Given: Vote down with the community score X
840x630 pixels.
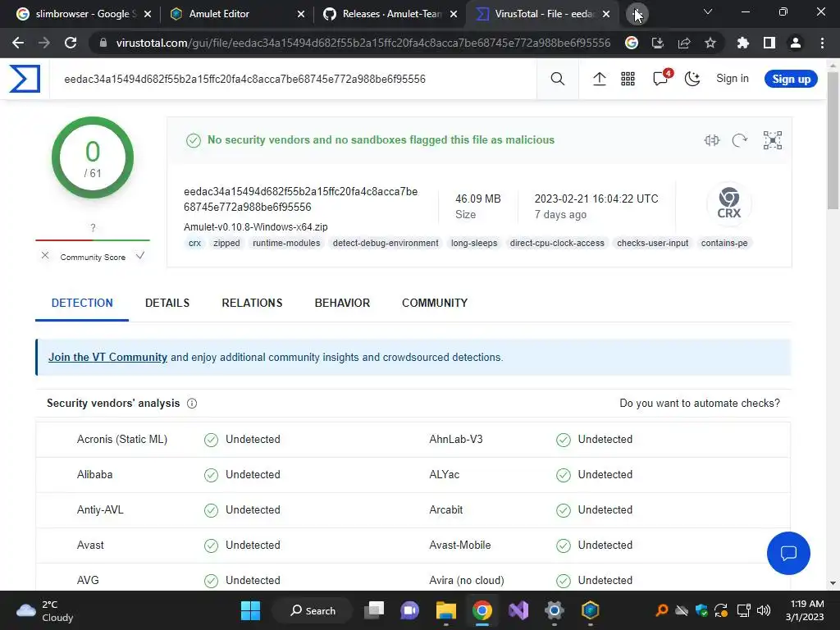Looking at the screenshot, I should (x=45, y=256).
